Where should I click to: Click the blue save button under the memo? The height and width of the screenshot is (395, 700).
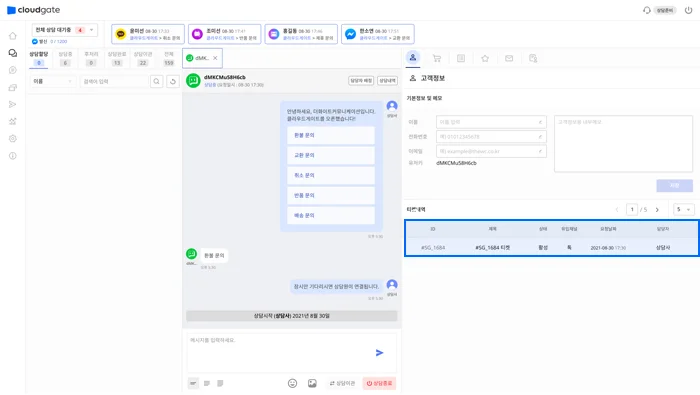click(x=674, y=186)
